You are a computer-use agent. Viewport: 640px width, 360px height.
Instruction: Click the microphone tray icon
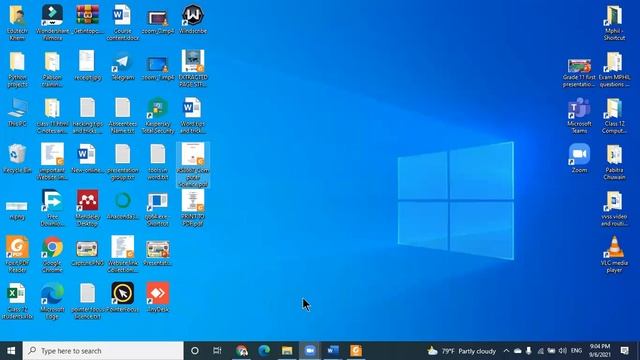coord(529,351)
